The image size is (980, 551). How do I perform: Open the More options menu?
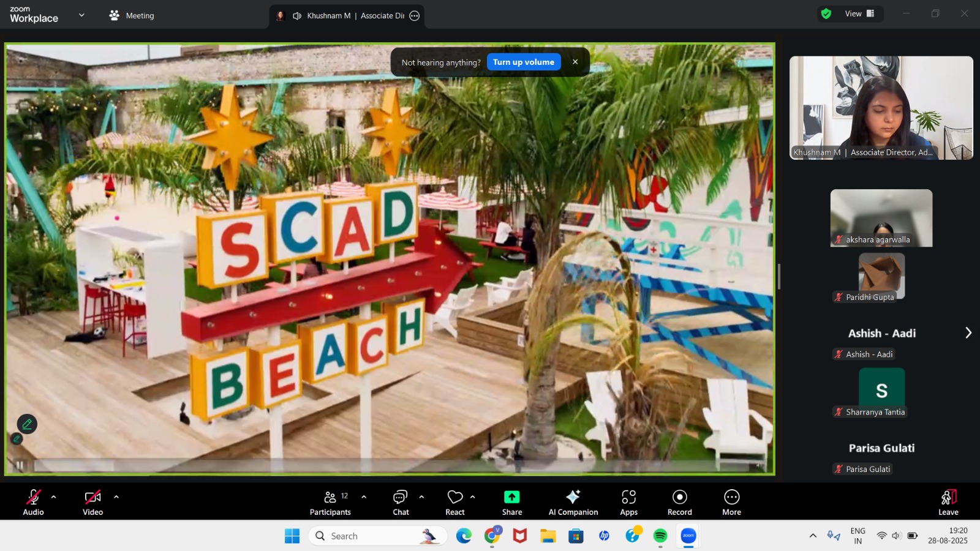click(731, 502)
